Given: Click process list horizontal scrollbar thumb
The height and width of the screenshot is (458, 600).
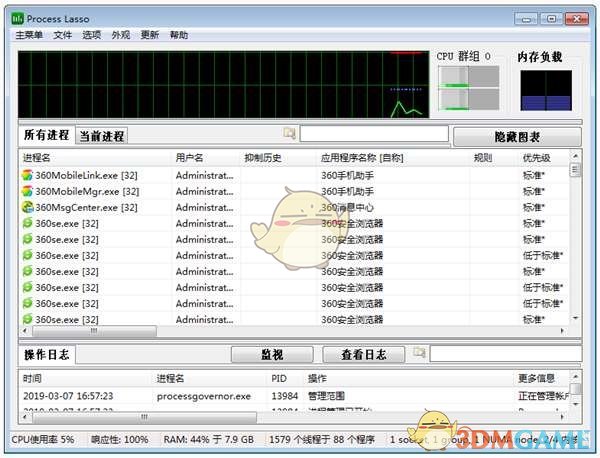Looking at the screenshot, I should (x=94, y=331).
